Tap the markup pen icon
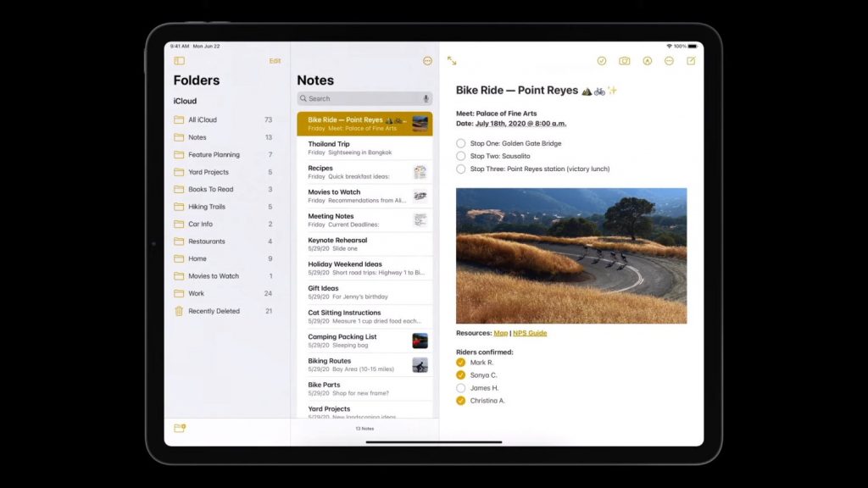 click(647, 61)
